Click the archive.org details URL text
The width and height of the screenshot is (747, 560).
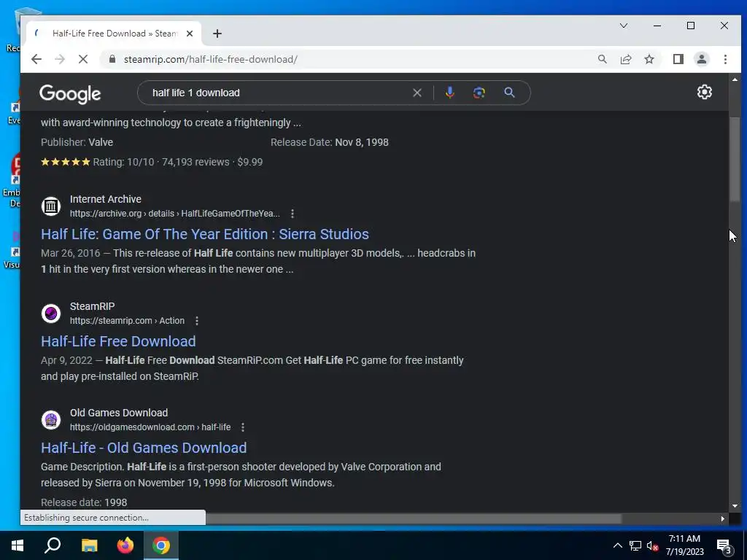click(x=175, y=214)
